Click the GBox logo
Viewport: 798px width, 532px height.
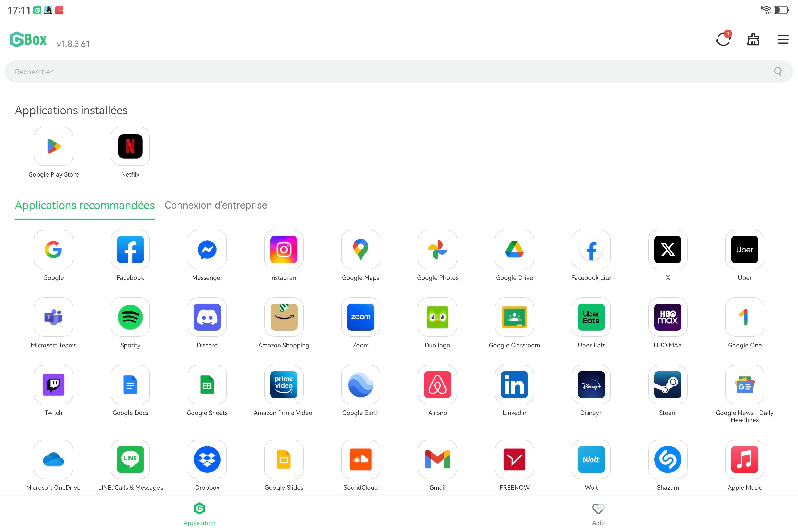point(28,39)
